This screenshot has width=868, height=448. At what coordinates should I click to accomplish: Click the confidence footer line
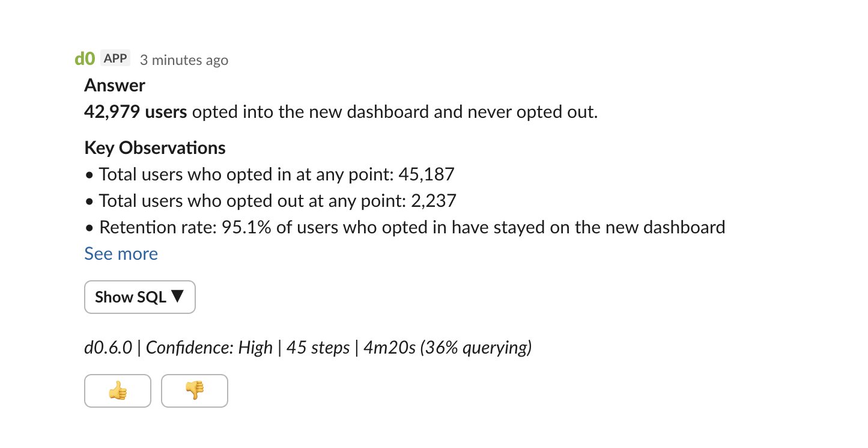307,347
